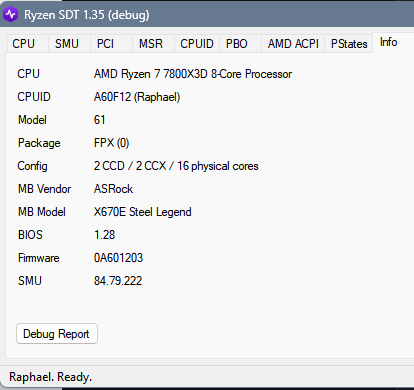The width and height of the screenshot is (414, 390).
Task: Click the MB Model X670E Steel Legend text
Action: 143,212
